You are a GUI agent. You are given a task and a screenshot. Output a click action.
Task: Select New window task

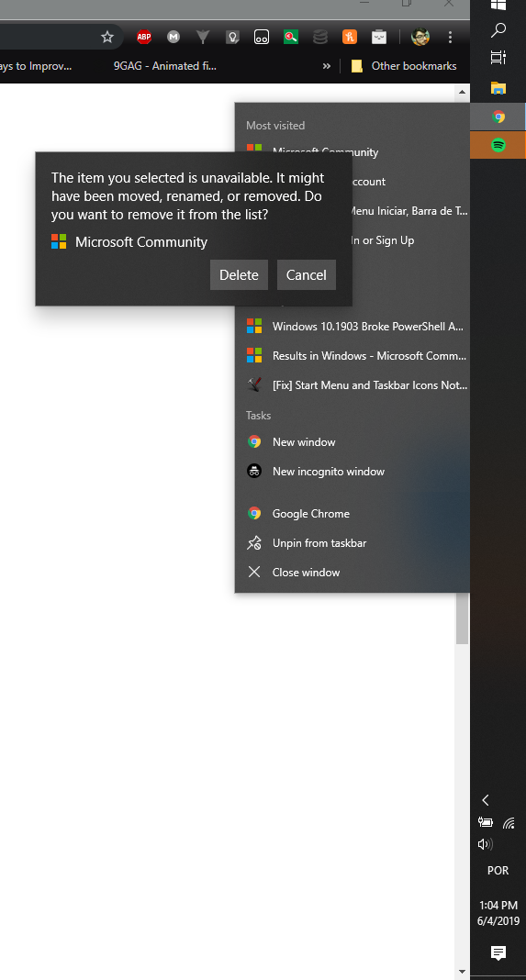pos(353,442)
